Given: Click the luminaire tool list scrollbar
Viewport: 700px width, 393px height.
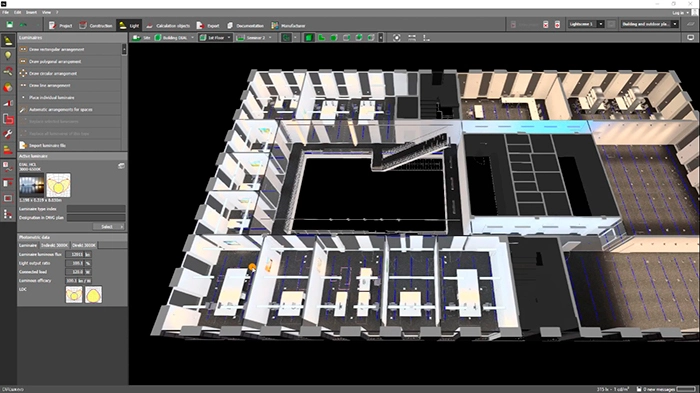Looking at the screenshot, I should pyautogui.click(x=124, y=50).
